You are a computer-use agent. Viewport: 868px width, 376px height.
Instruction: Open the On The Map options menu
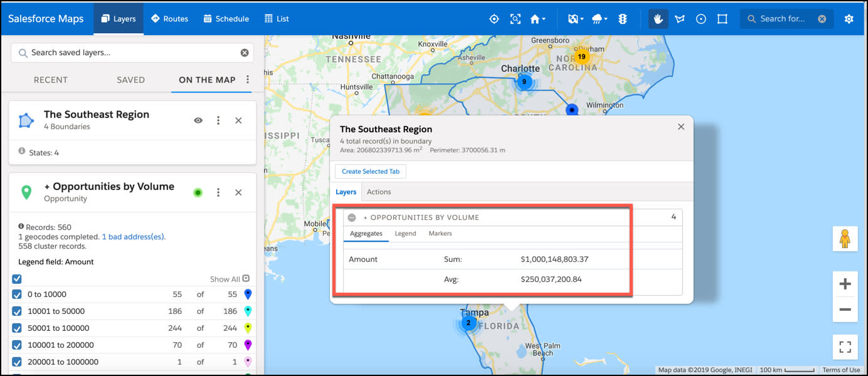coord(248,80)
